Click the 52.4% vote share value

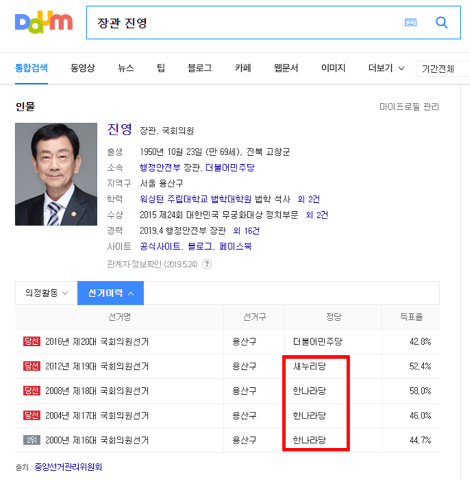coord(420,366)
